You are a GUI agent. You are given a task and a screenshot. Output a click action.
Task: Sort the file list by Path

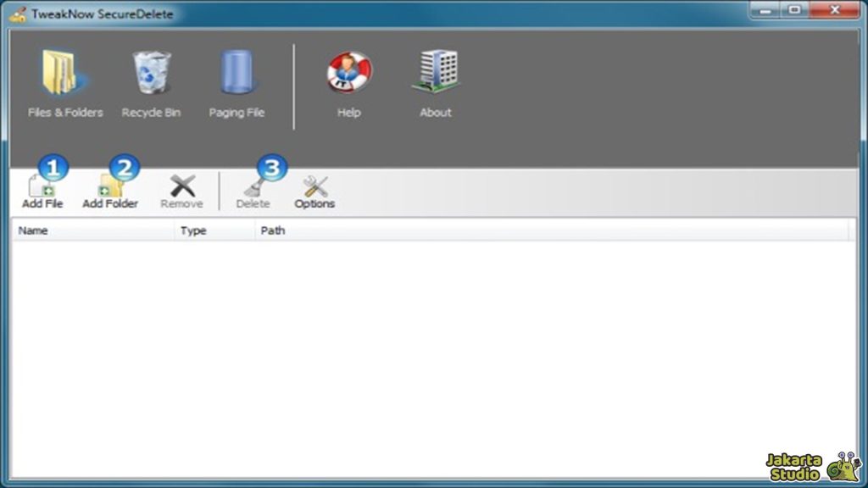(x=273, y=230)
